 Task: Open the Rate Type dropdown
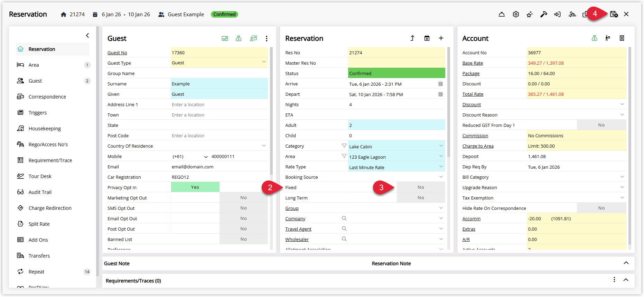441,167
